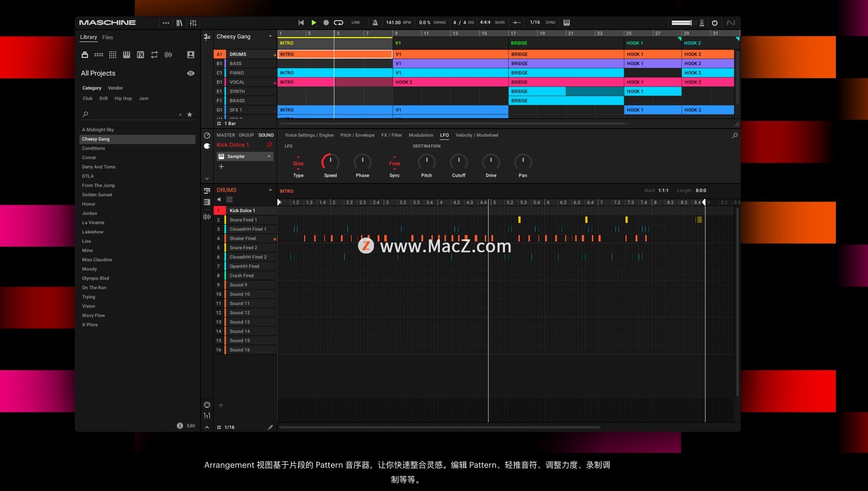This screenshot has height=491, width=868.
Task: Select the One-shots waveform filter icon
Action: click(168, 55)
